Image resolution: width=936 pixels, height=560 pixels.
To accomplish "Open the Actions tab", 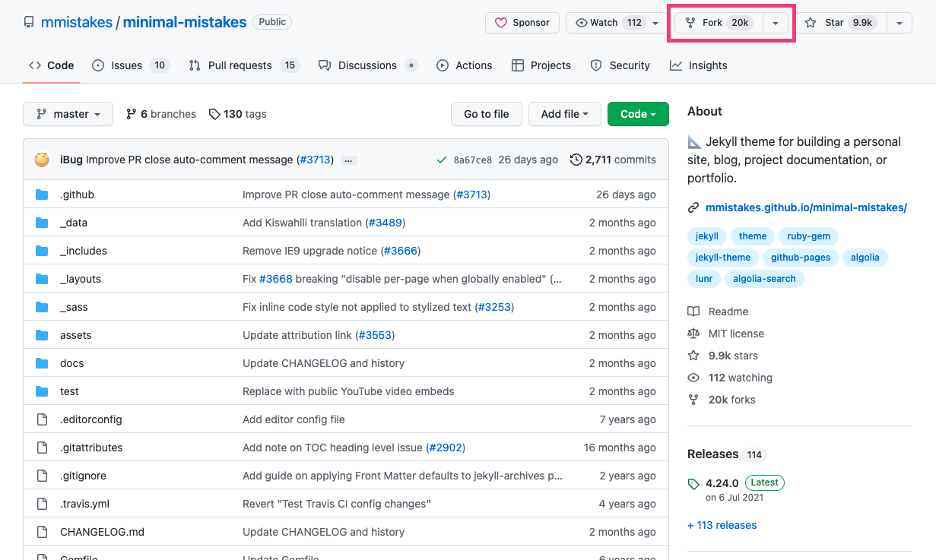I will [x=465, y=65].
